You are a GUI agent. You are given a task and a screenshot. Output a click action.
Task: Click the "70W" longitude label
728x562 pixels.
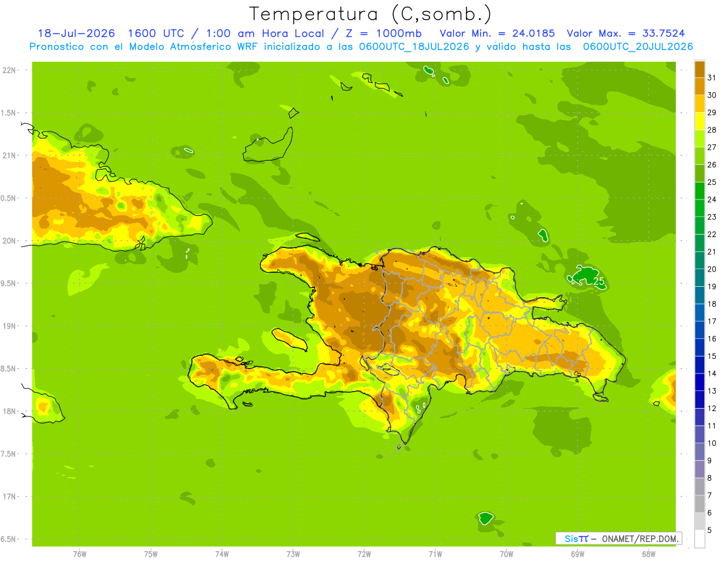coord(507,554)
